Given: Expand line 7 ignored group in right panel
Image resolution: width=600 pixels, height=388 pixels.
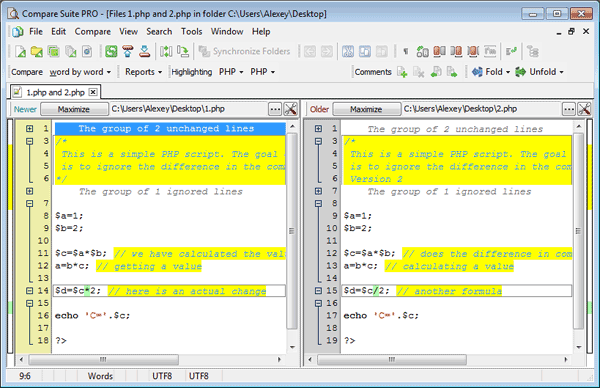Looking at the screenshot, I should tap(318, 191).
